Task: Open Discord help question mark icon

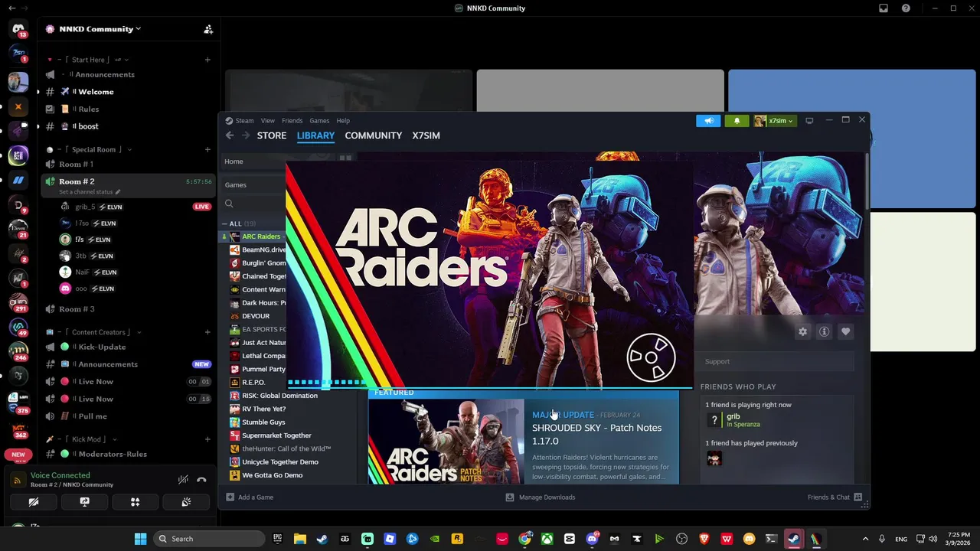Action: (x=906, y=8)
